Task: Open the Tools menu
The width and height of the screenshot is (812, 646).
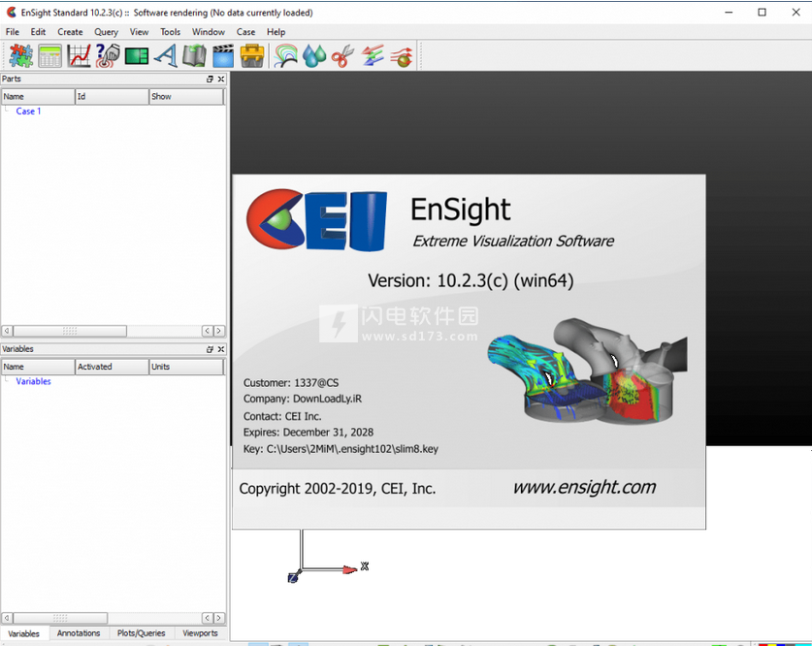Action: [170, 32]
